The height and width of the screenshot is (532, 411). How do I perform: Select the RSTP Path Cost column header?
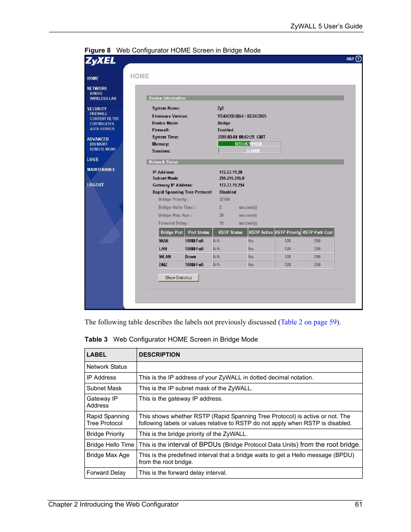pos(318,232)
